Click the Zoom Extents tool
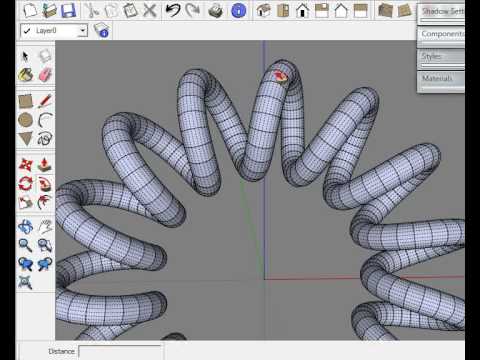The width and height of the screenshot is (480, 360). (x=25, y=283)
